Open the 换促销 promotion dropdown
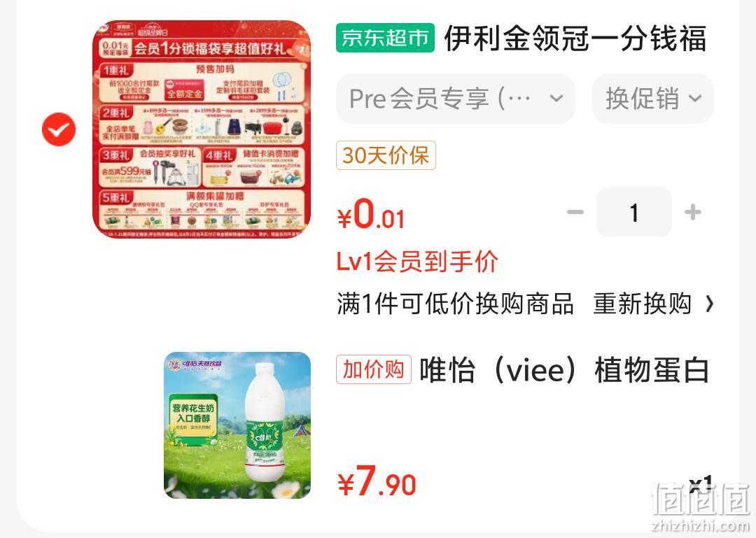Screen dimensions: 756x538 point(653,99)
